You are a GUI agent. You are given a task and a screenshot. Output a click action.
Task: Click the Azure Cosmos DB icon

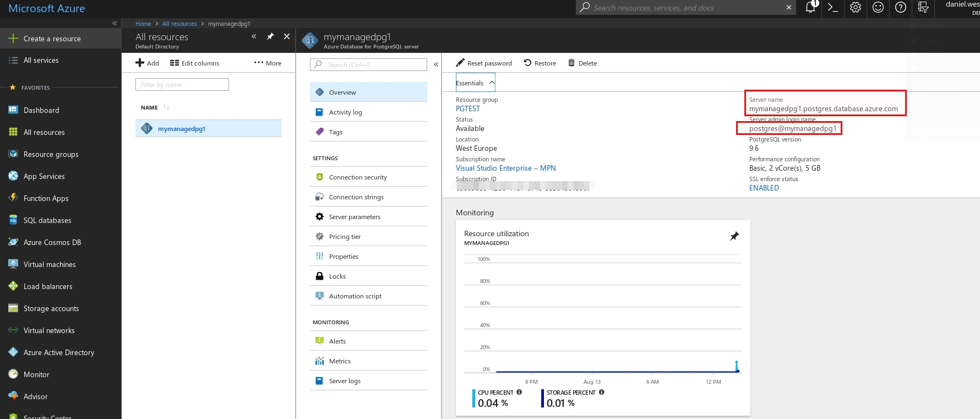click(x=13, y=242)
